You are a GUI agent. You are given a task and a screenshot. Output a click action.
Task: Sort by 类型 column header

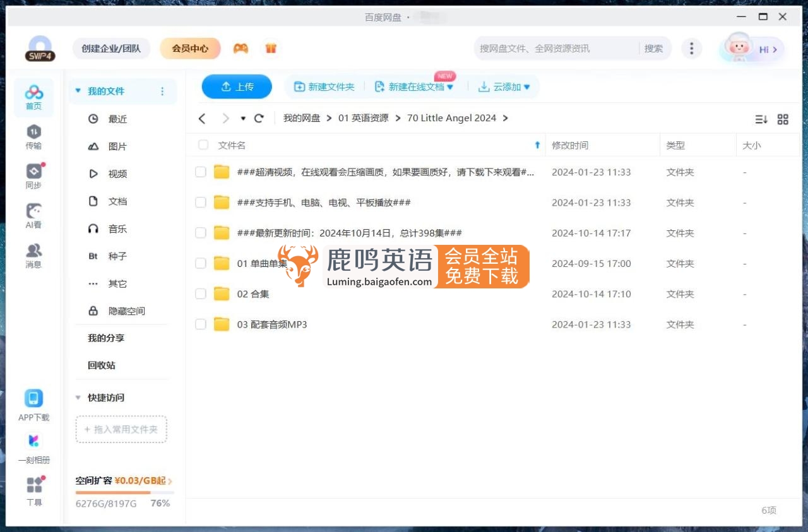point(675,145)
